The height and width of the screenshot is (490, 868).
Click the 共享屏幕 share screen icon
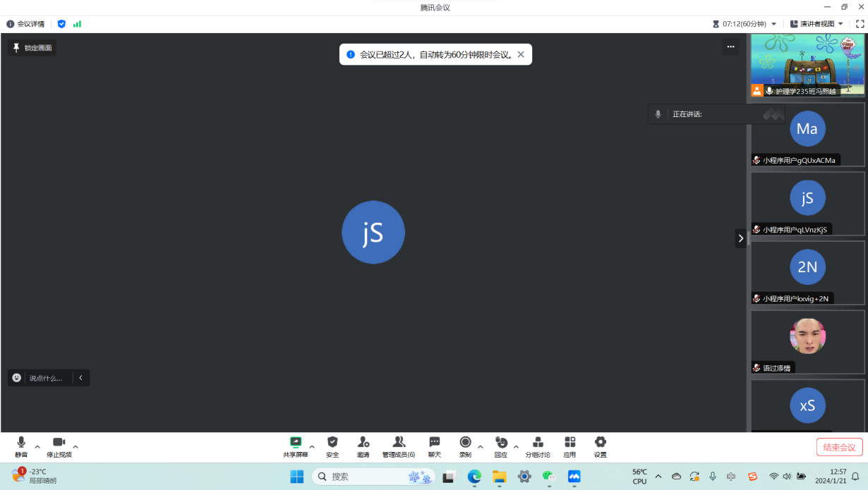(296, 443)
